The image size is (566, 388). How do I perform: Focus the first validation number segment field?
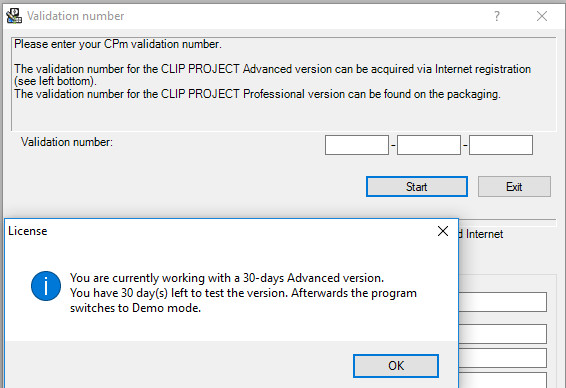point(357,145)
